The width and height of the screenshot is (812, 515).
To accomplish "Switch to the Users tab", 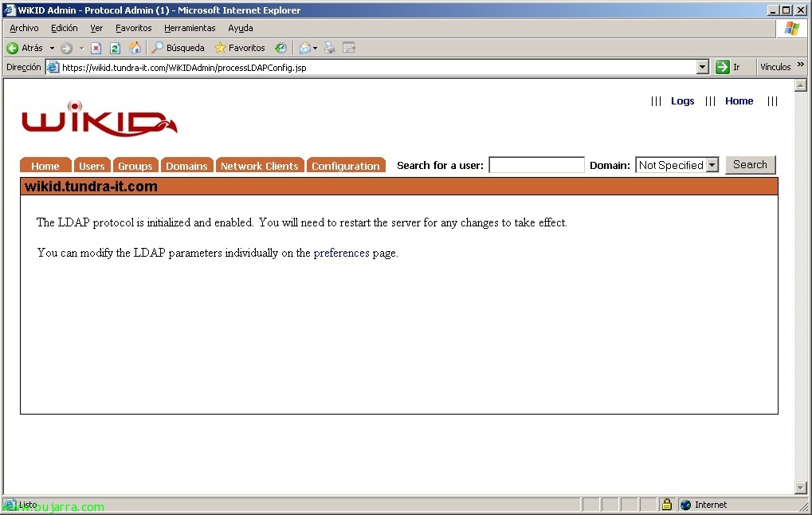I will pyautogui.click(x=92, y=165).
